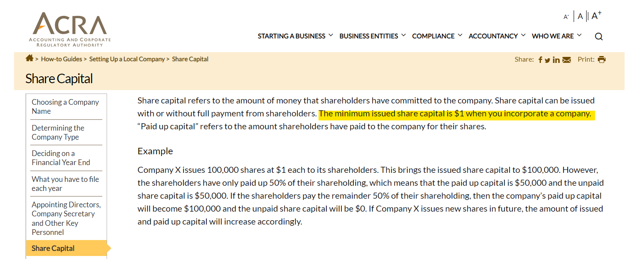
Task: Expand Compliance dropdown menu
Action: (x=437, y=36)
